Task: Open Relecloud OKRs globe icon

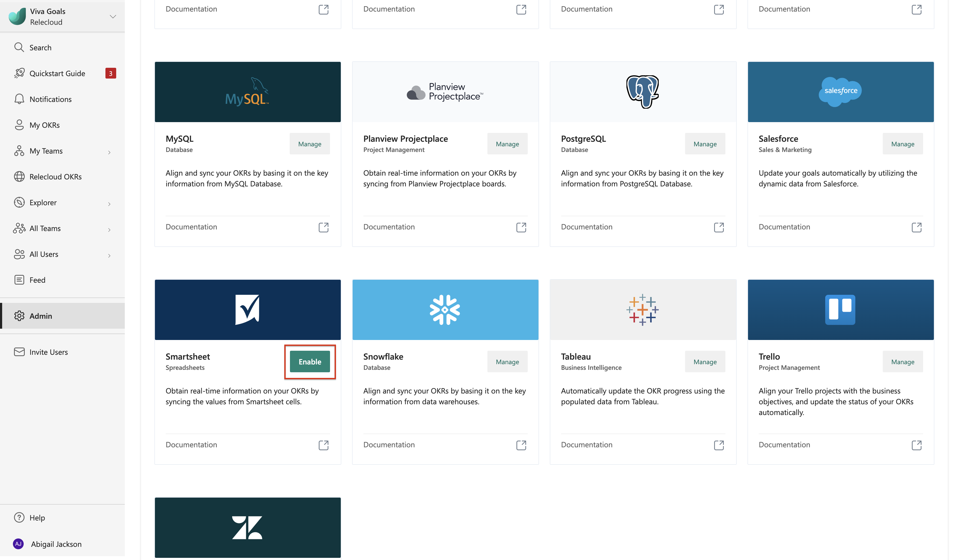Action: tap(19, 176)
